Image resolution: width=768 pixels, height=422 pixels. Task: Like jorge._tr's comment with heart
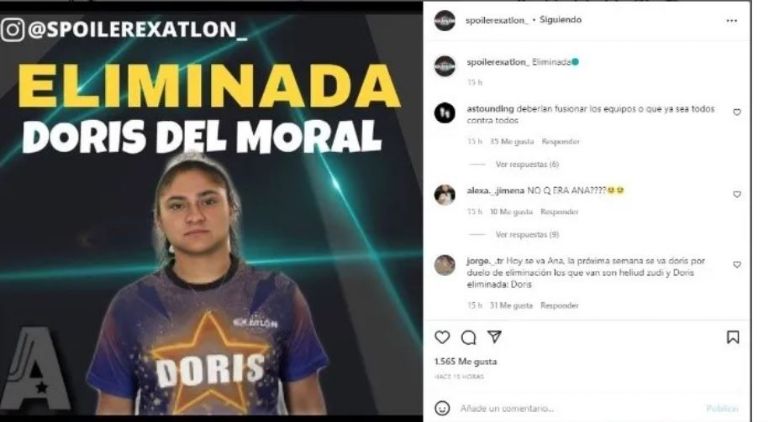[x=737, y=264]
